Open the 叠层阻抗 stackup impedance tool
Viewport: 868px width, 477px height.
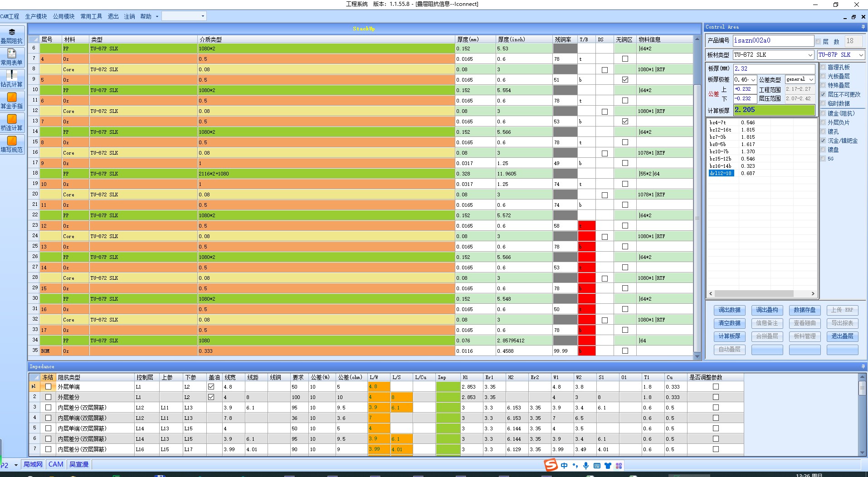(12, 36)
